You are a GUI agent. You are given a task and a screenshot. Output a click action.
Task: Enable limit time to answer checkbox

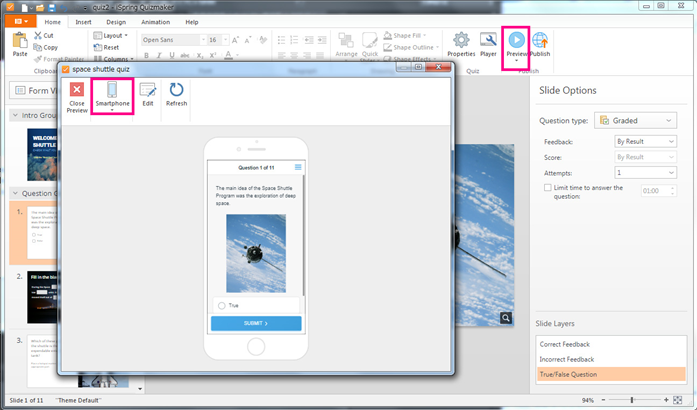pos(548,188)
